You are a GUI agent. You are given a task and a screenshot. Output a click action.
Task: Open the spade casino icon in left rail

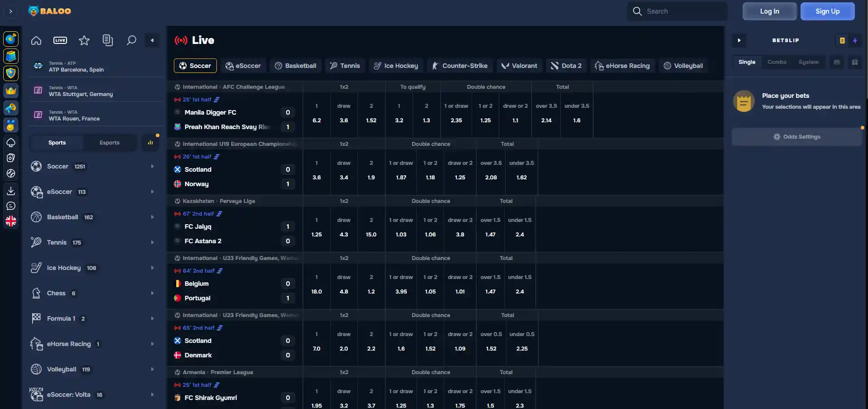(x=11, y=143)
